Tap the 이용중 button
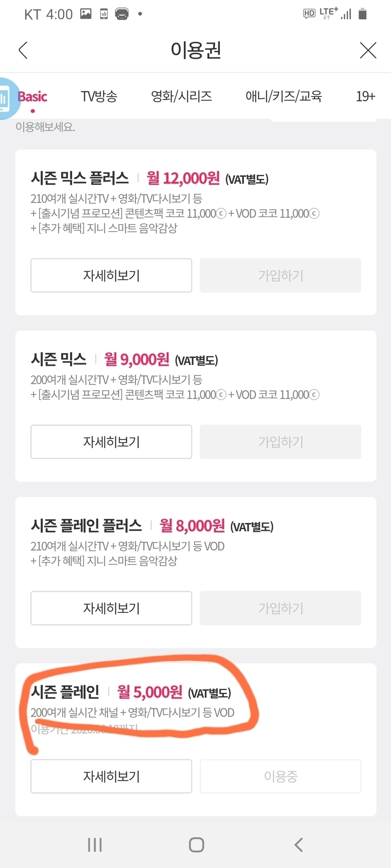 pyautogui.click(x=280, y=776)
